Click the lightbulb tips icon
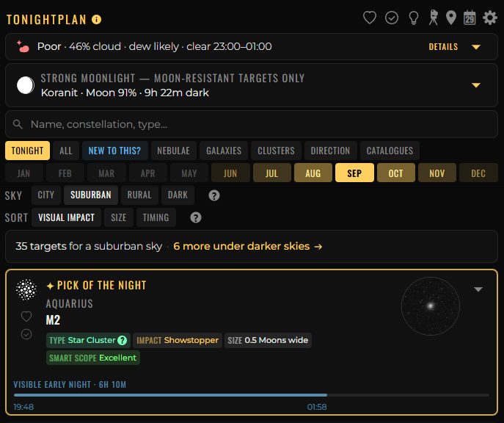Screen dimensions: 504x423 413,18
